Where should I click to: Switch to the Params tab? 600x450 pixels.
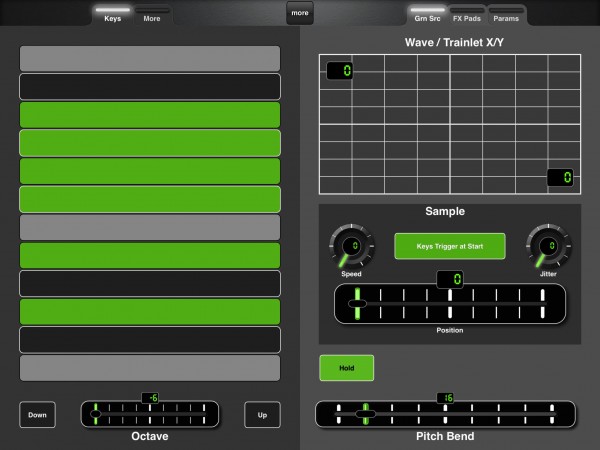pyautogui.click(x=506, y=15)
